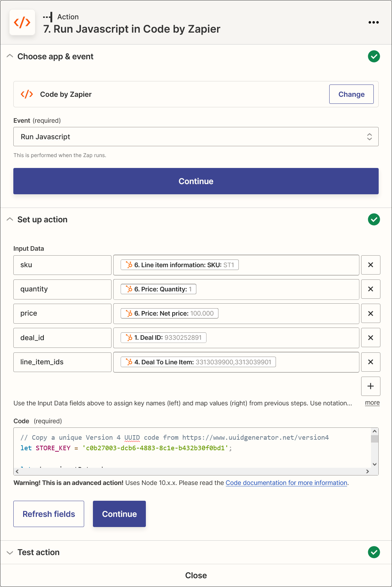392x587 pixels.
Task: Collapse the Choose app & event section
Action: pos(10,56)
